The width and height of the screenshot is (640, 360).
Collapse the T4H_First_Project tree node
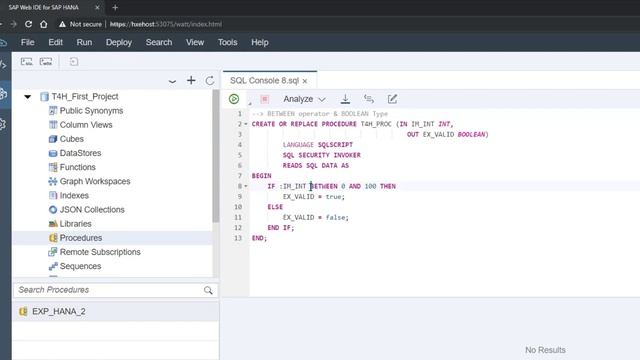pos(27,97)
